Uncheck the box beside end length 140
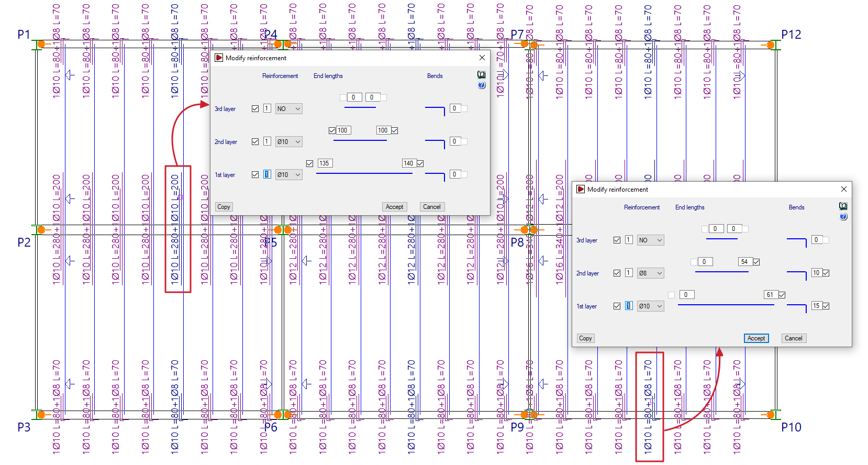The height and width of the screenshot is (465, 868). [420, 163]
